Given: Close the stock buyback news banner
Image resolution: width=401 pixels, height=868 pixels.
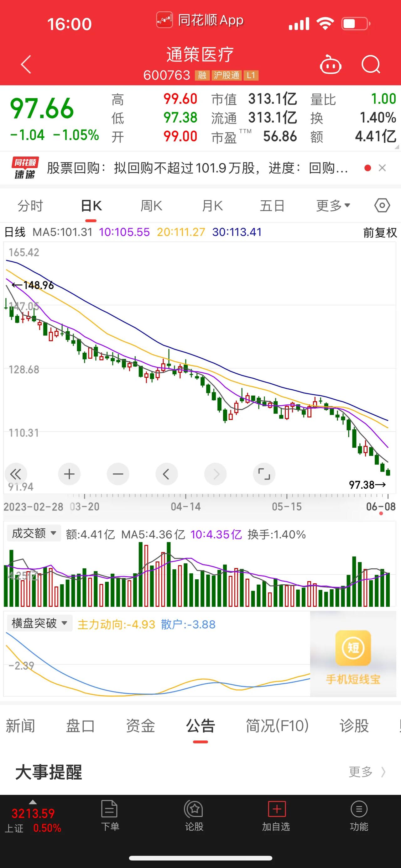Looking at the screenshot, I should [382, 168].
